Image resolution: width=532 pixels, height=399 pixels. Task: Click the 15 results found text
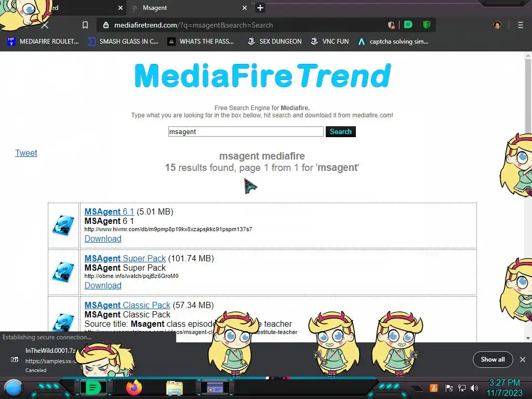(x=262, y=168)
